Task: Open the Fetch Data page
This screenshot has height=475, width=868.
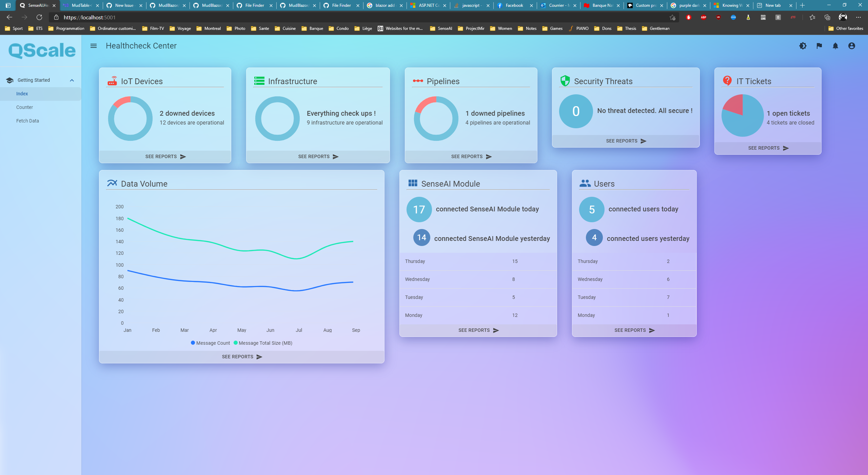Action: pyautogui.click(x=27, y=121)
